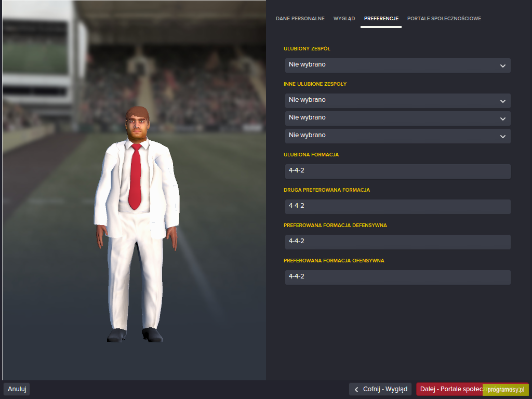This screenshot has width=532, height=399.
Task: Select the Preferowana formacja defensywna field
Action: pos(397,242)
